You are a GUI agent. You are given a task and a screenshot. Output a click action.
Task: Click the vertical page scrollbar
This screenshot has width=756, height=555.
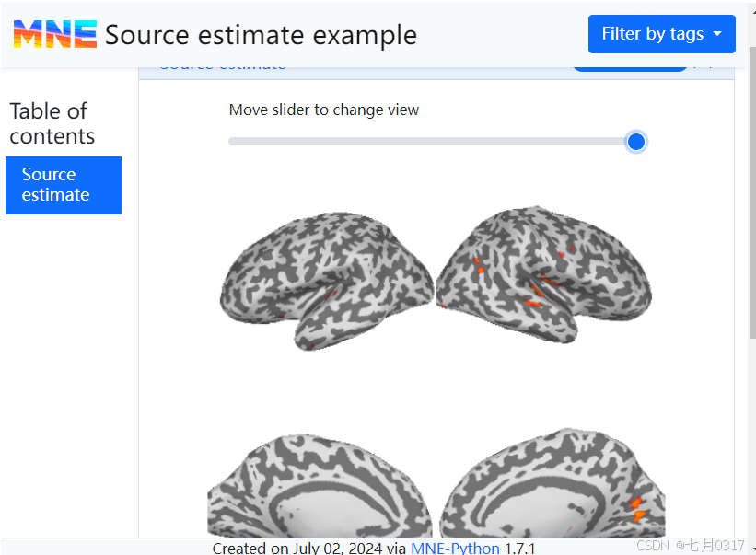click(752, 184)
